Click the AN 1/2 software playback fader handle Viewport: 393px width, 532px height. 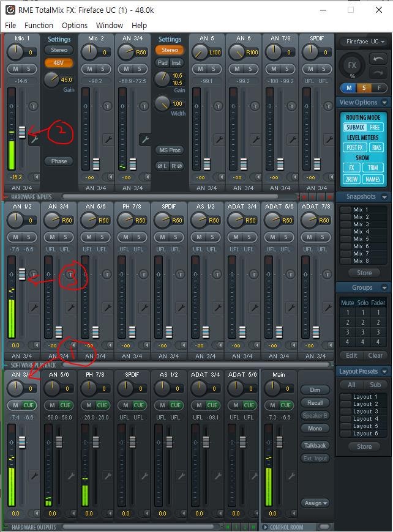click(22, 274)
